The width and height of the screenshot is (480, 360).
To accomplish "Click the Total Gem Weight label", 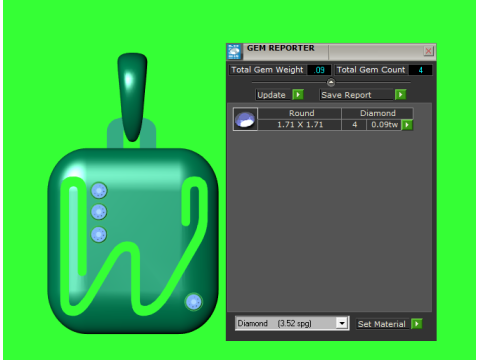I will tap(267, 70).
